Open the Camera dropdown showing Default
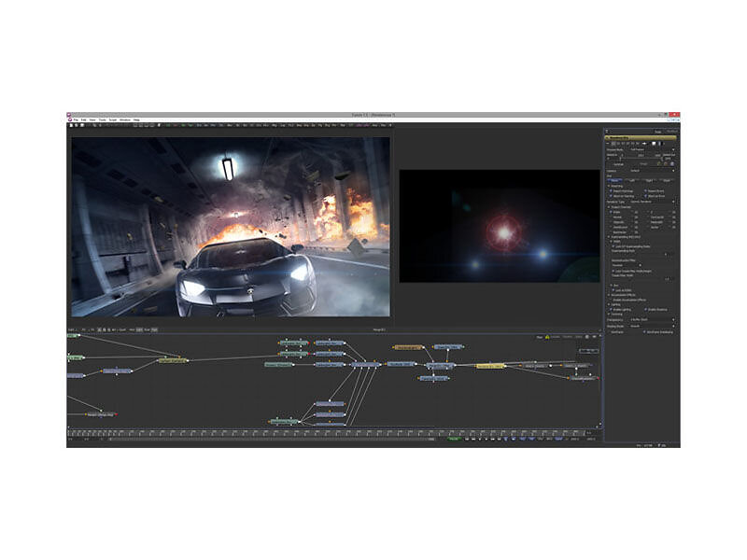 click(x=651, y=171)
